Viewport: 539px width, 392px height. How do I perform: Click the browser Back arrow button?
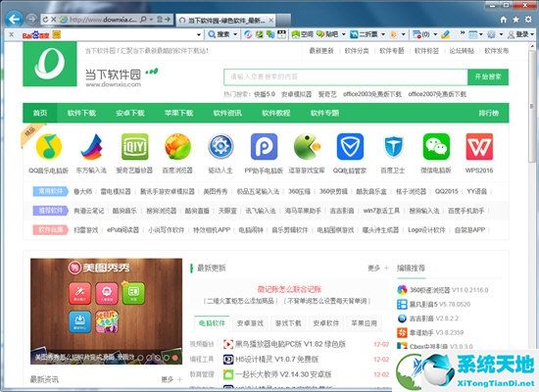[14, 19]
